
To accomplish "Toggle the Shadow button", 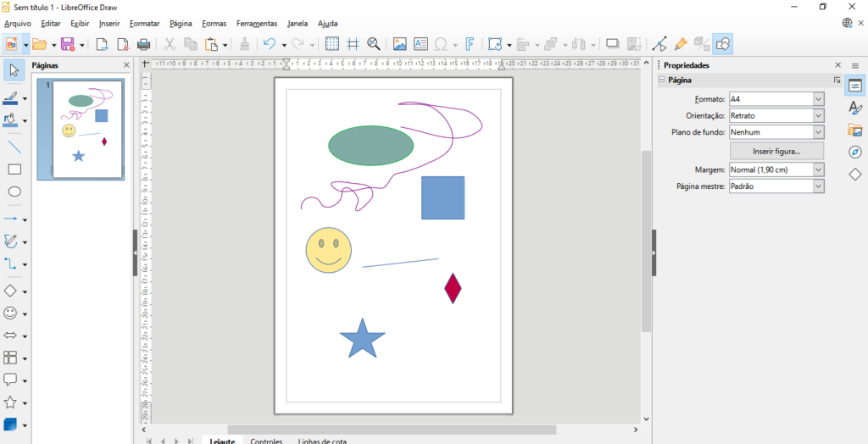I will (612, 44).
